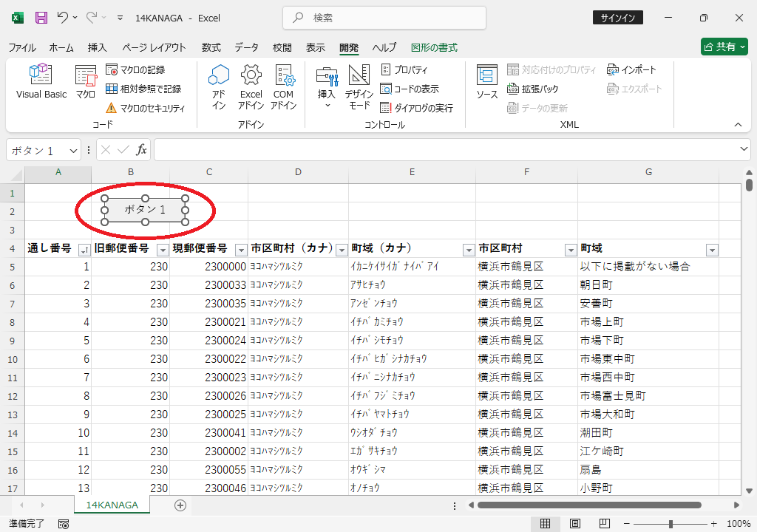Click the horizontal scrollbar thumb
757x532 pixels.
pos(589,505)
